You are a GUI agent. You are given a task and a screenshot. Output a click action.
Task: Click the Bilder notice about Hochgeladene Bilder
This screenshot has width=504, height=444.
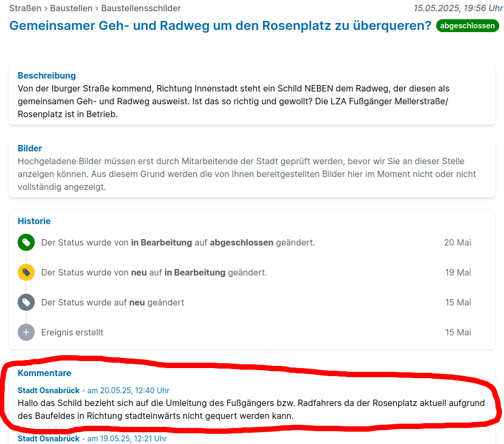pyautogui.click(x=246, y=174)
